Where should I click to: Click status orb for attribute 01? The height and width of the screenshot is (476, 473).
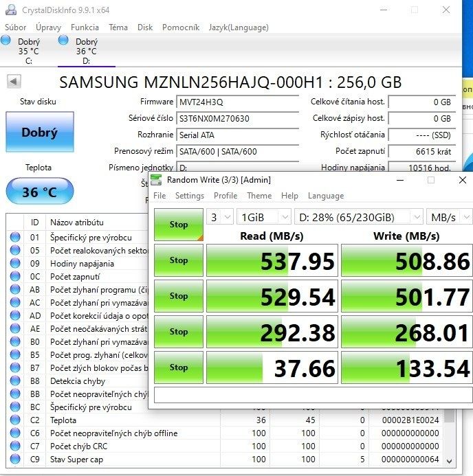(15, 237)
